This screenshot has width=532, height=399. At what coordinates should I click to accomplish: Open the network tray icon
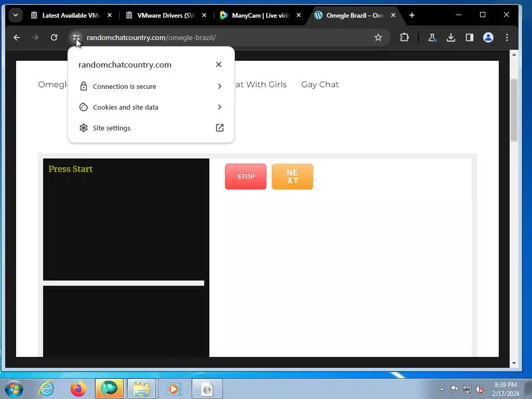pyautogui.click(x=467, y=389)
